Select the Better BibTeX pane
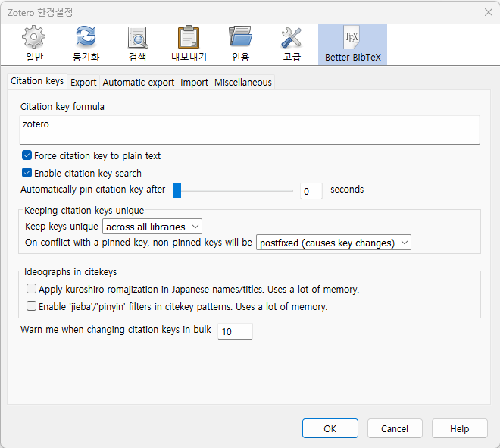The image size is (500, 448). [353, 45]
